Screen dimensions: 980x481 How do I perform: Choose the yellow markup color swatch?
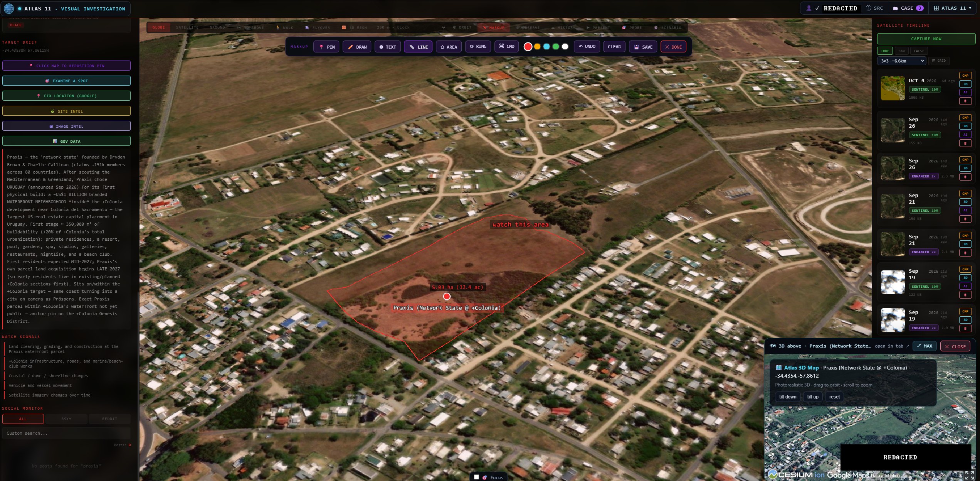tap(537, 47)
